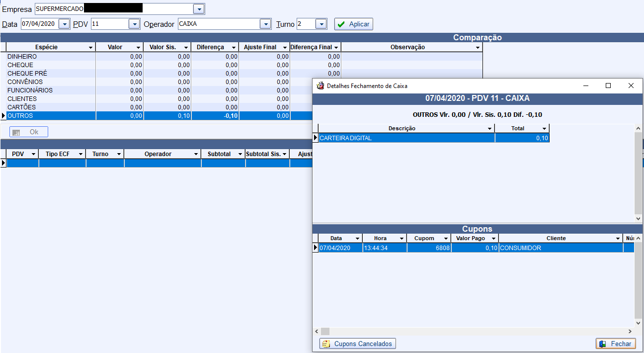Open filter arrow on Espécie column header
This screenshot has height=353, width=644.
(90, 48)
